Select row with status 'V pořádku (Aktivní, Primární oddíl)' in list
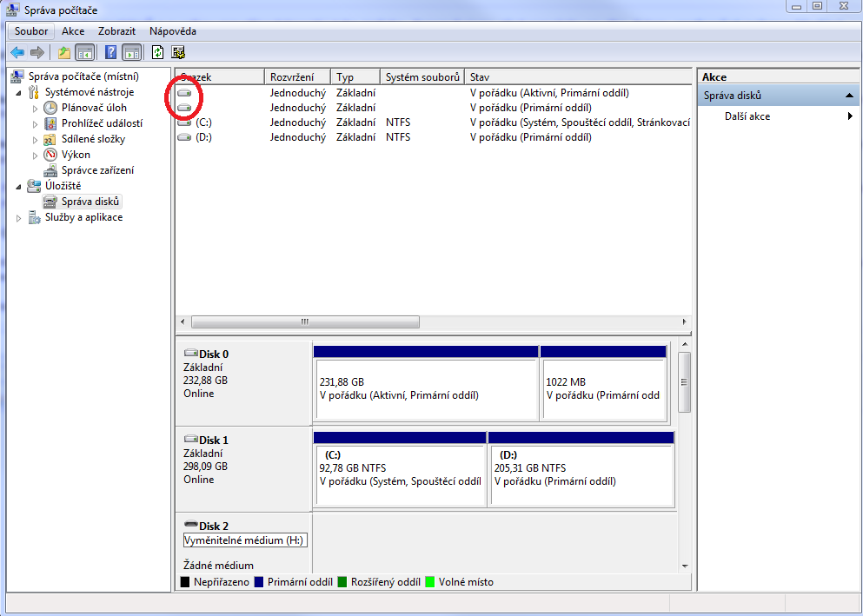The height and width of the screenshot is (616, 863). 433,93
